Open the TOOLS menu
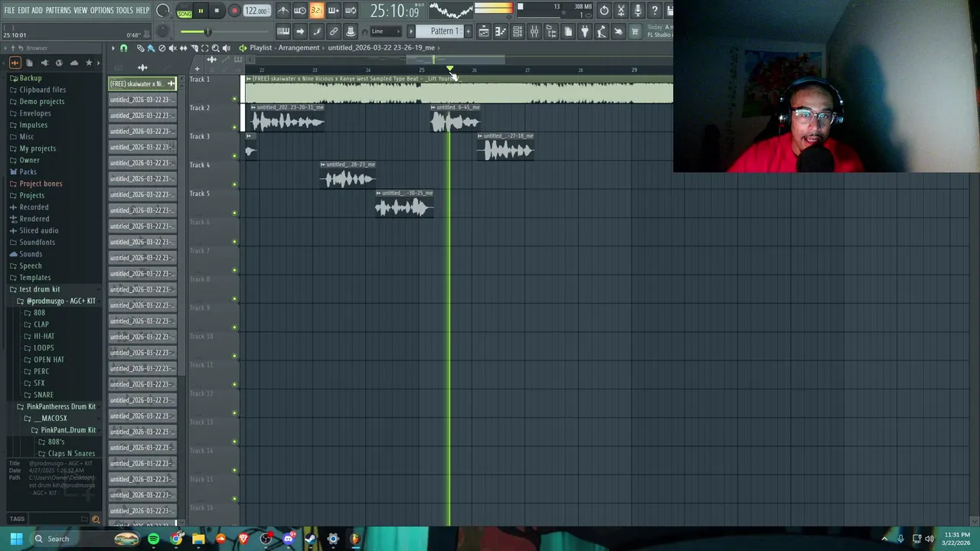Viewport: 980px width, 551px height. point(125,11)
